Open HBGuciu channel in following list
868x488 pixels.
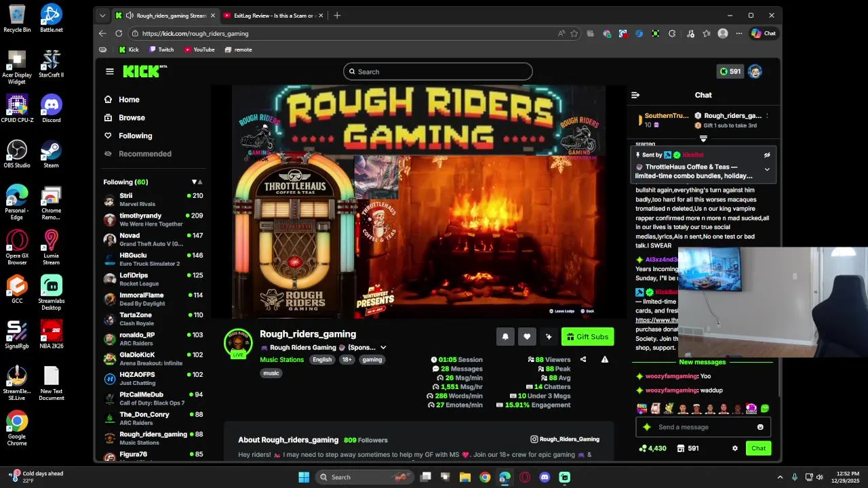[153, 259]
